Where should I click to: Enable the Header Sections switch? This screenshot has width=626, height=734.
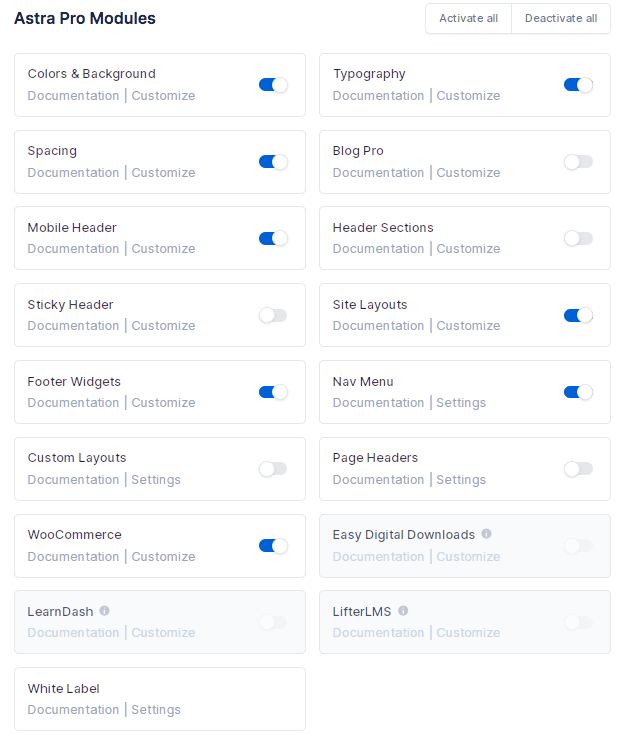tap(578, 239)
